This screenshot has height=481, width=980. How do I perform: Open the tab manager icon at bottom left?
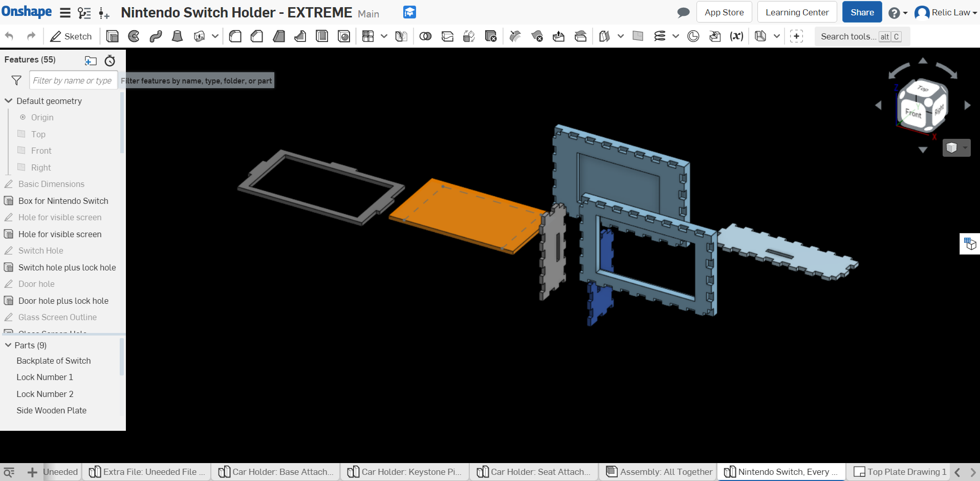point(9,472)
